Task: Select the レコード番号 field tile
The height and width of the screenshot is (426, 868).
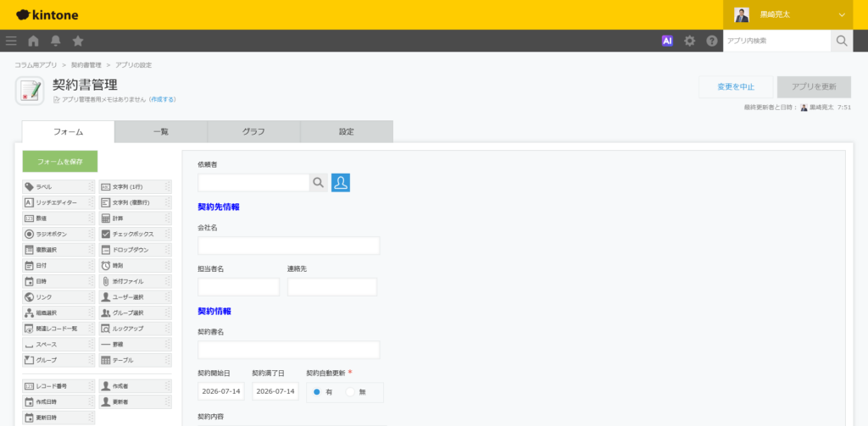Action: tap(58, 385)
